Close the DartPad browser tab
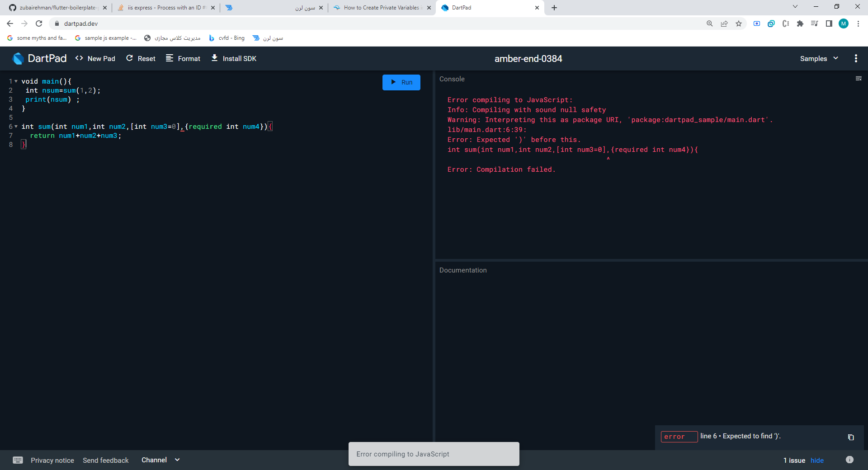 coord(537,8)
